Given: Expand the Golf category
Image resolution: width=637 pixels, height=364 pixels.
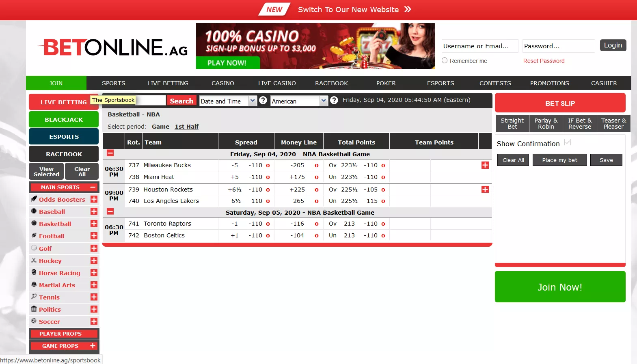Looking at the screenshot, I should pyautogui.click(x=94, y=248).
